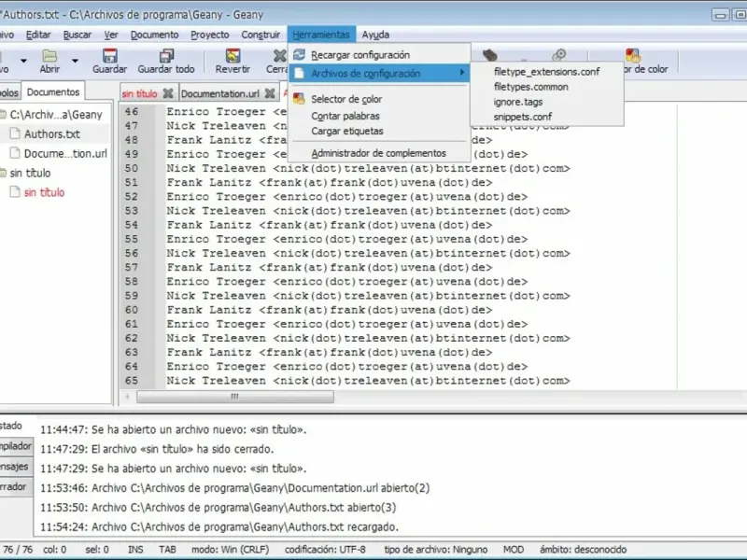The height and width of the screenshot is (560, 747).
Task: Switch to the Compilador bottom panel tab
Action: pyautogui.click(x=16, y=446)
